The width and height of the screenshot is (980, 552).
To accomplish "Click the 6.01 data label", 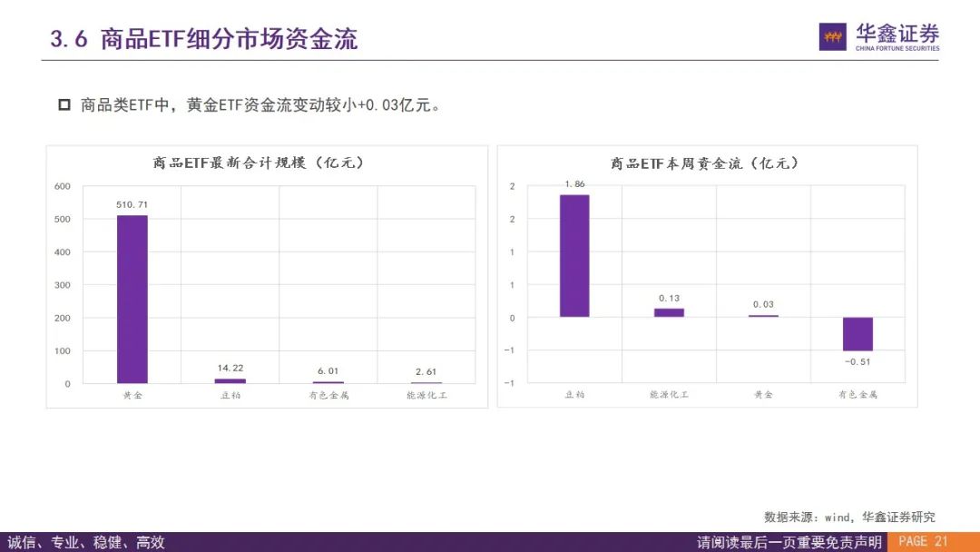I will (328, 371).
